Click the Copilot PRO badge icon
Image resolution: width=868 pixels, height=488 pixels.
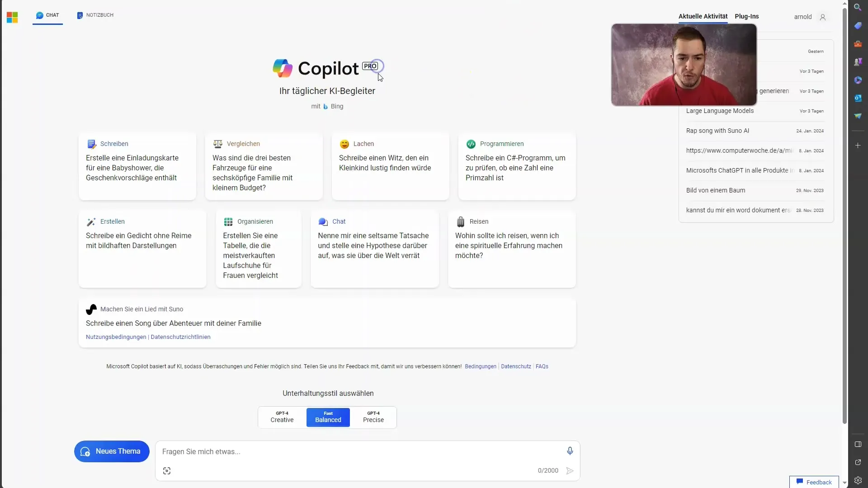tap(370, 65)
